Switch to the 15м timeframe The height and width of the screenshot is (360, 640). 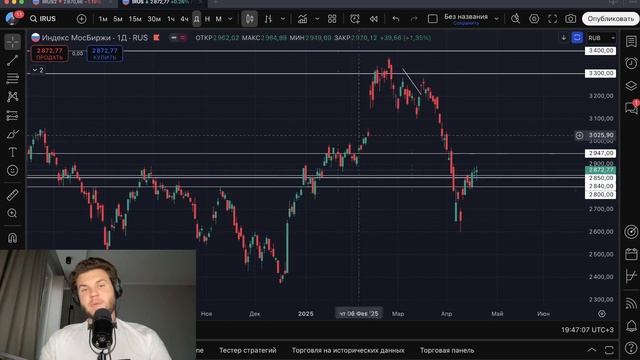click(135, 19)
